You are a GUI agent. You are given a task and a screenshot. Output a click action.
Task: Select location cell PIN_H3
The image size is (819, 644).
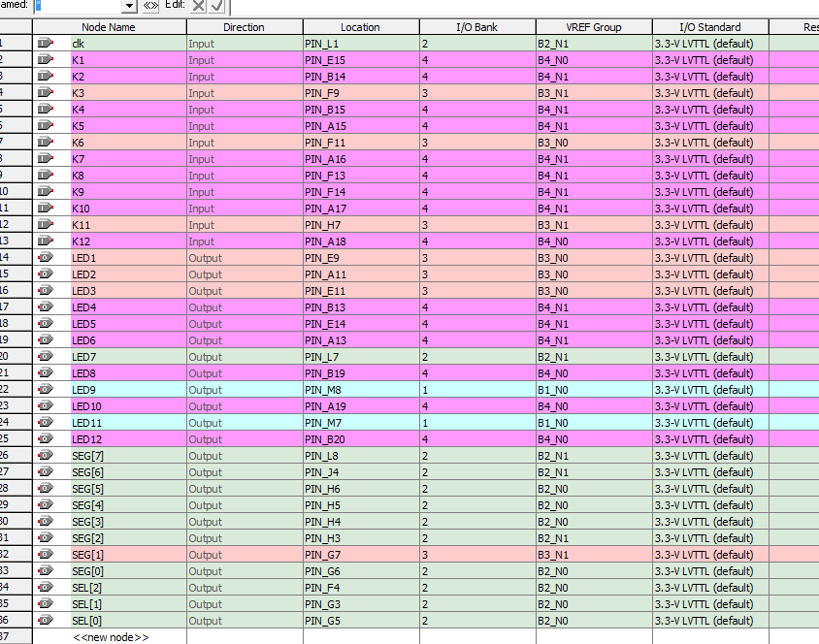tap(361, 538)
